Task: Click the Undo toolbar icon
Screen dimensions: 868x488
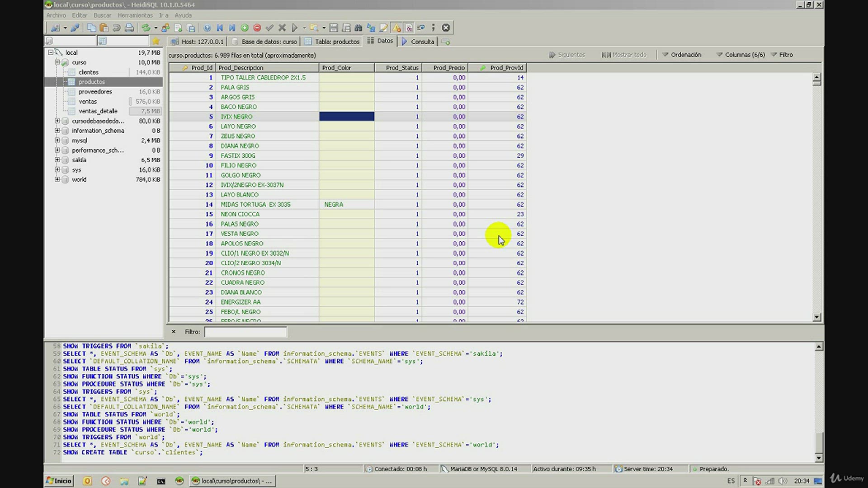Action: coord(116,28)
